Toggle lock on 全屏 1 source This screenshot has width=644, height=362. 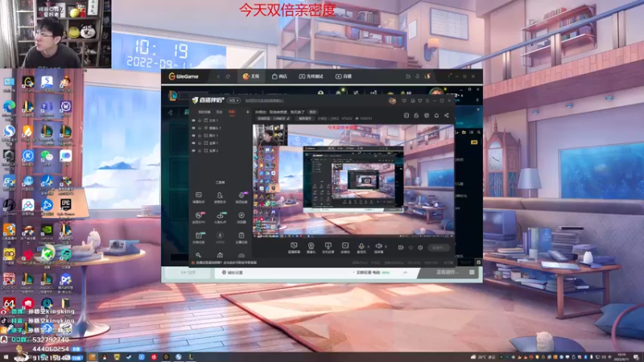[x=200, y=143]
